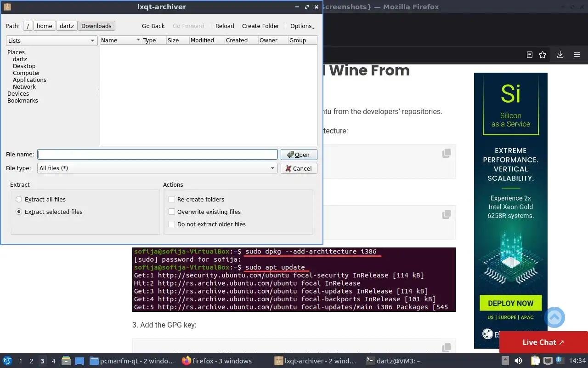
Task: Open Firefox downloads panel
Action: tap(560, 55)
